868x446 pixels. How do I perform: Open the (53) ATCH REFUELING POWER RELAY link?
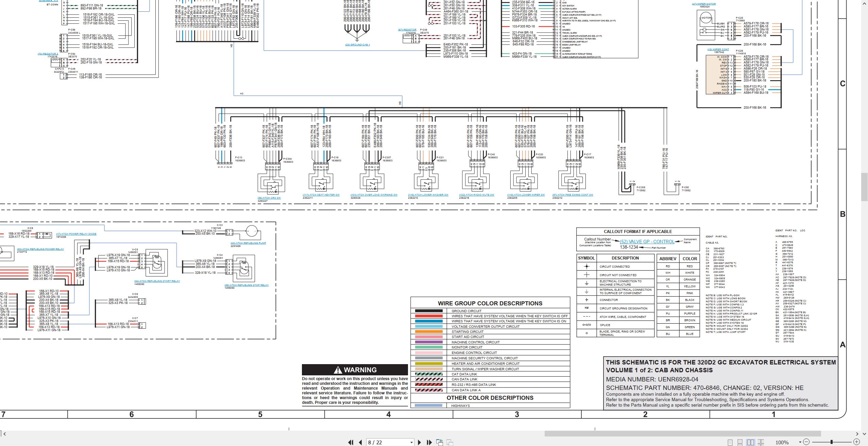click(40, 249)
